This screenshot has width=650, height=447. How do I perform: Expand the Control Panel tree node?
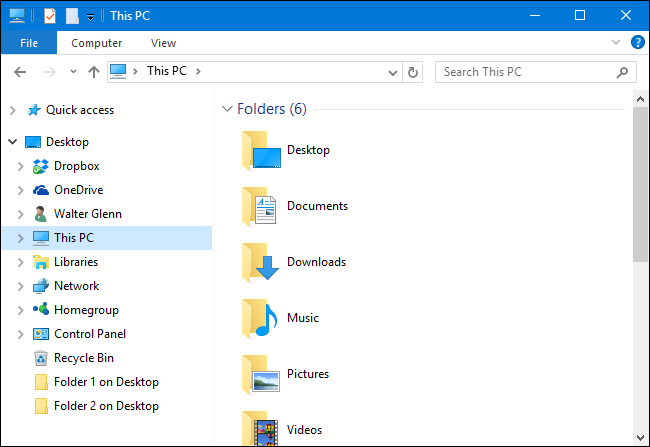pos(20,335)
